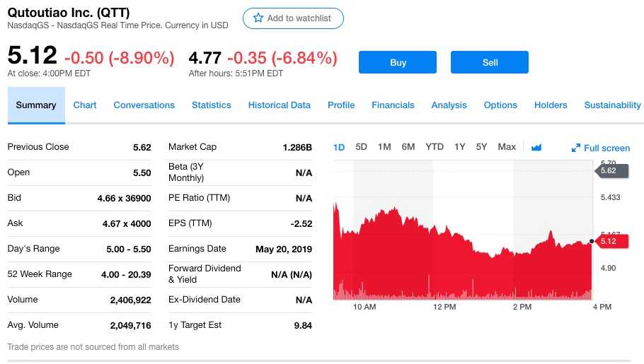Select the 5D chart range
Viewport: 644px width, 364px height.
pos(361,147)
